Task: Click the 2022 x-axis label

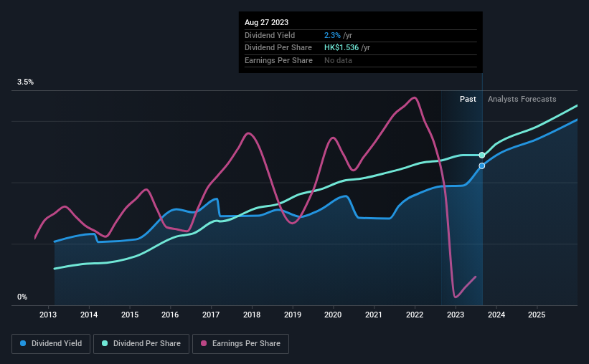Action: (415, 315)
